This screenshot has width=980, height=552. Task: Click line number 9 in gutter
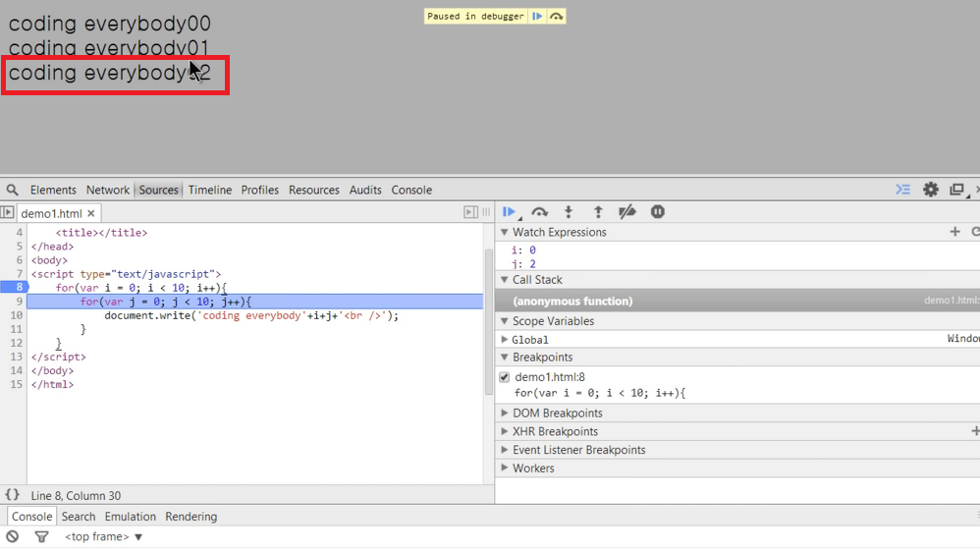pos(19,302)
